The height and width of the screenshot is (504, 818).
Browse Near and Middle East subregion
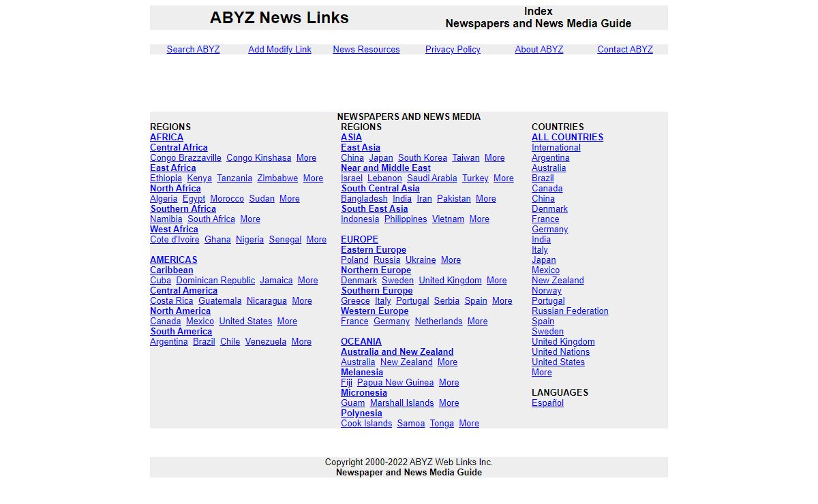click(386, 168)
